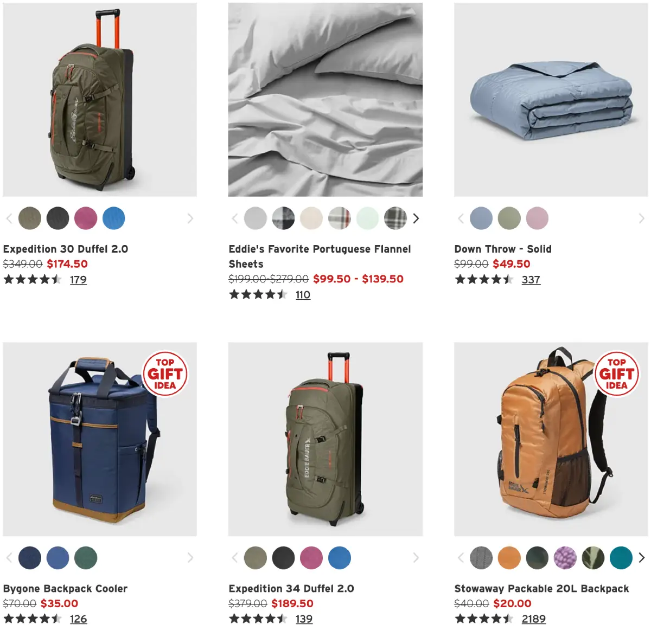The image size is (651, 644).
Task: Choose green swatch for Bygone Backpack Cooler
Action: click(x=86, y=557)
